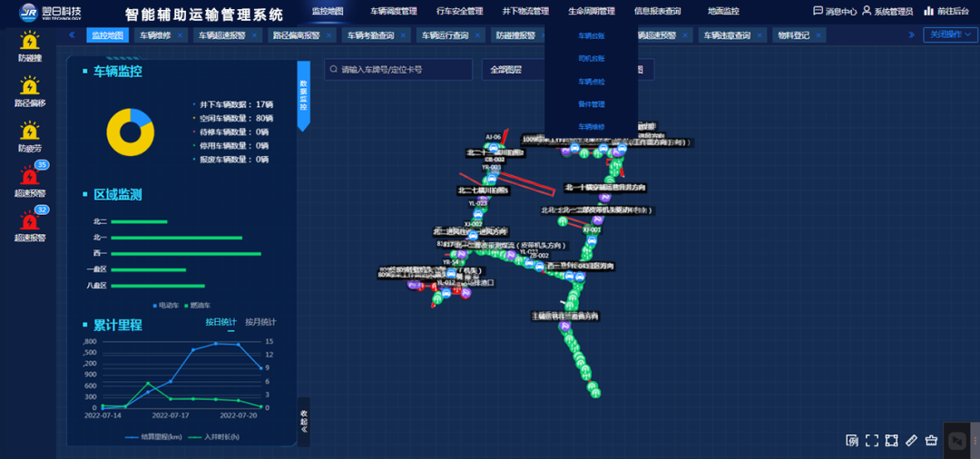Open the 超速报警 red siren icon
The height and width of the screenshot is (459, 980).
click(x=29, y=220)
